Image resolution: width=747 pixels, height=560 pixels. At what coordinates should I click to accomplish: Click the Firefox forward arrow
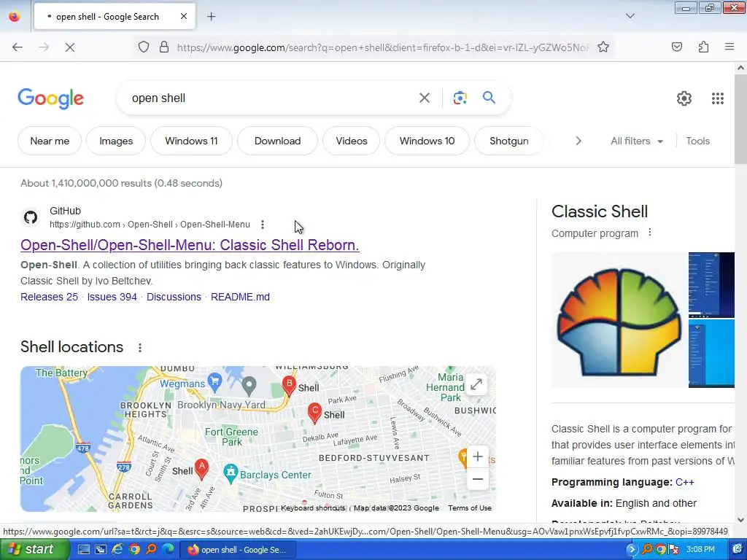coord(44,47)
